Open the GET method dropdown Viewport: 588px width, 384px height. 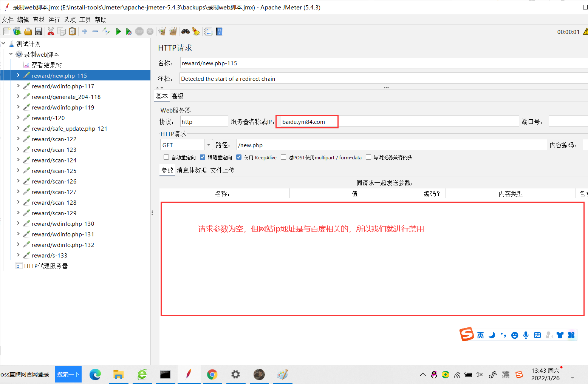click(209, 145)
